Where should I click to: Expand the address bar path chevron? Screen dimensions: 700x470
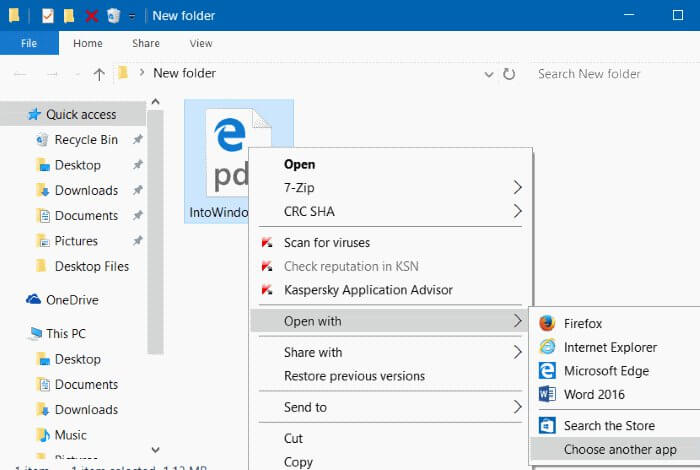point(142,72)
